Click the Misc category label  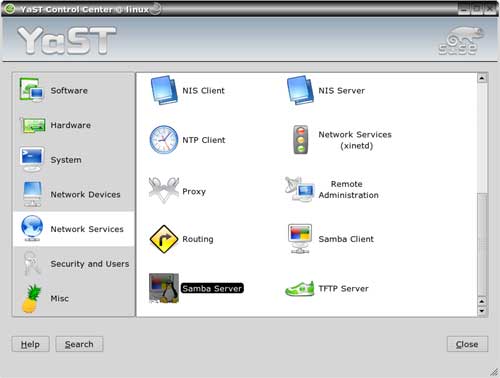(x=59, y=299)
